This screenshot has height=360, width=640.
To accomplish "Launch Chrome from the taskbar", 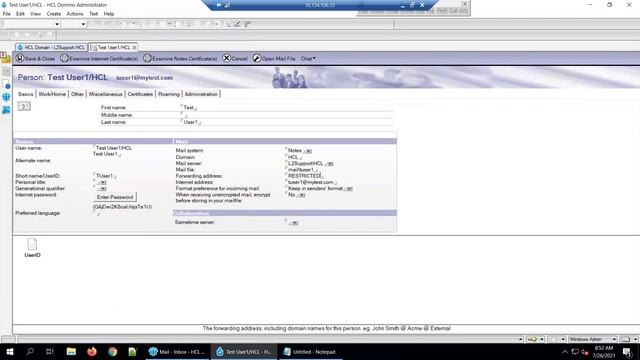I will pyautogui.click(x=112, y=351).
